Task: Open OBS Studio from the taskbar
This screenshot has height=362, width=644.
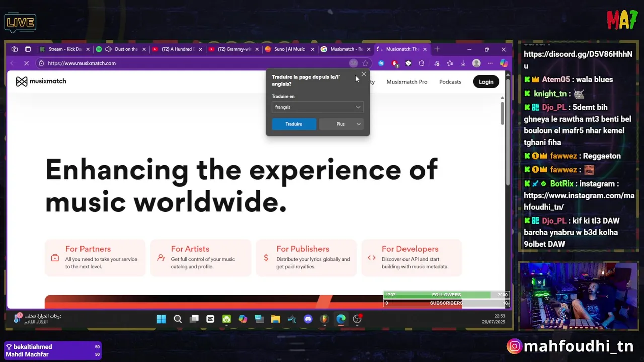Action: [357, 319]
